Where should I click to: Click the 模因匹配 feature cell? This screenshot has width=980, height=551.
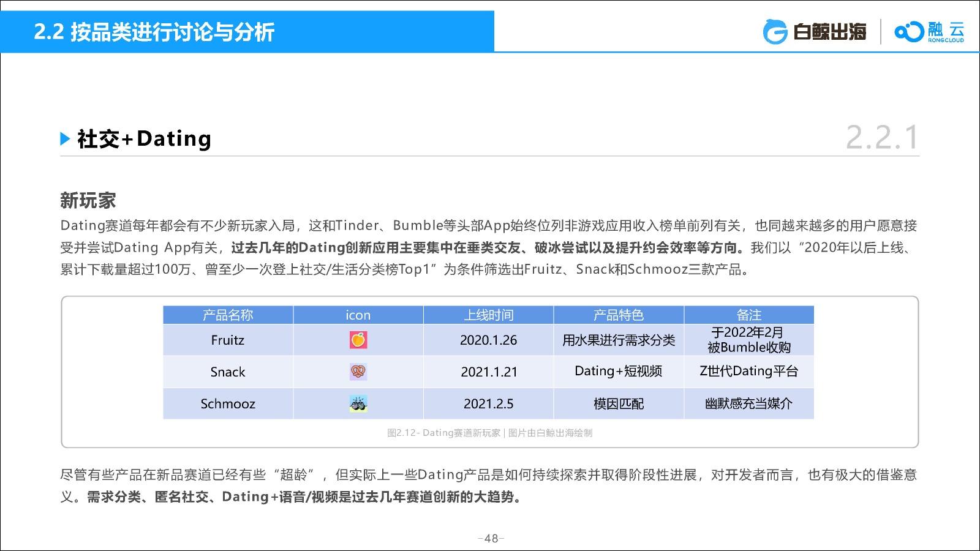[619, 403]
